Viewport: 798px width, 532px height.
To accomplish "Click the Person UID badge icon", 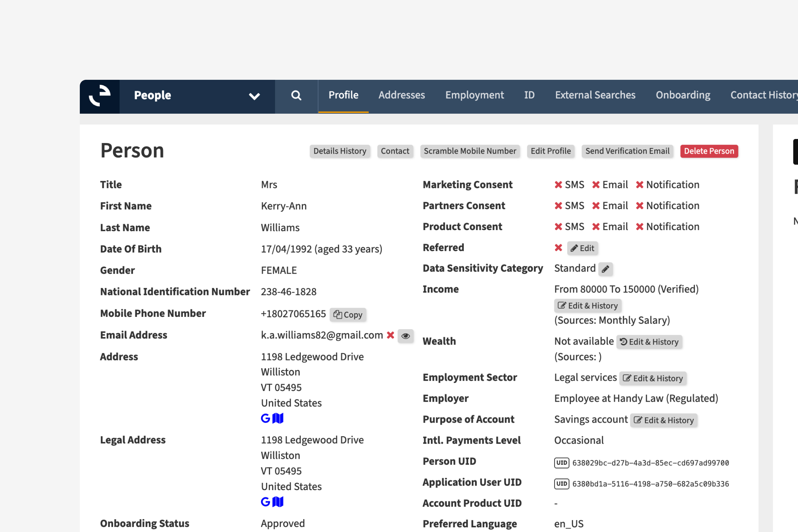I will [562, 463].
